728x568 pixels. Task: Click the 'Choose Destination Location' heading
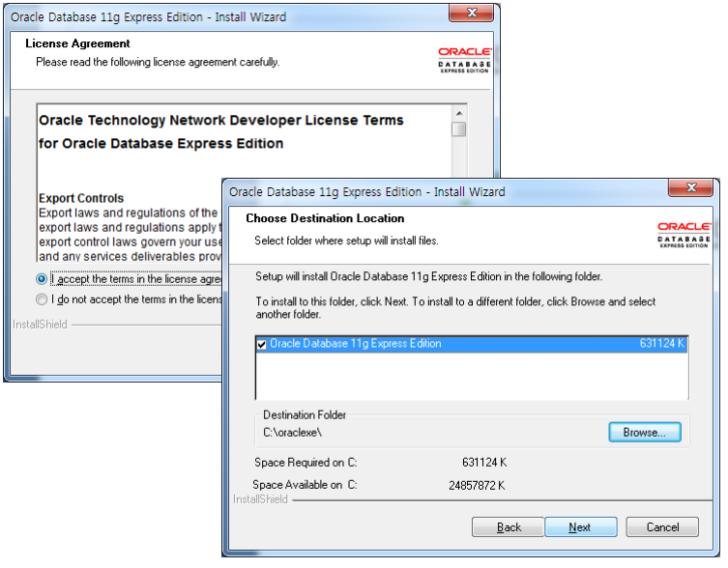pyautogui.click(x=325, y=218)
